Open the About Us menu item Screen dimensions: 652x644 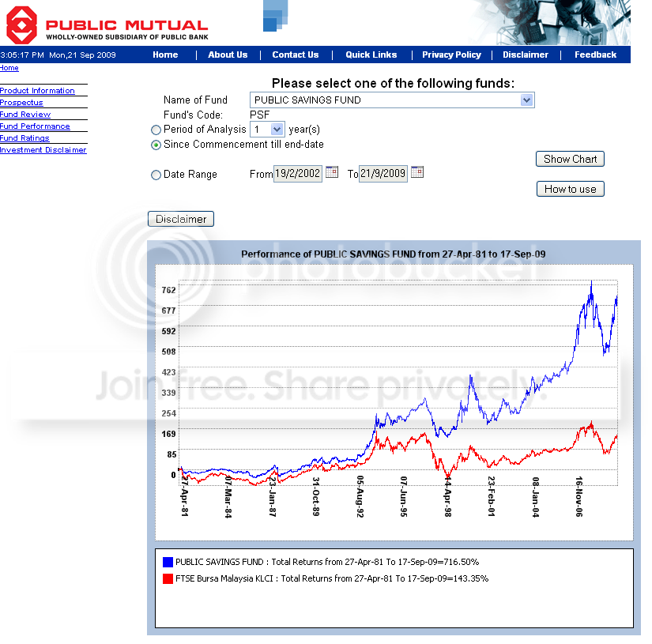pos(228,55)
